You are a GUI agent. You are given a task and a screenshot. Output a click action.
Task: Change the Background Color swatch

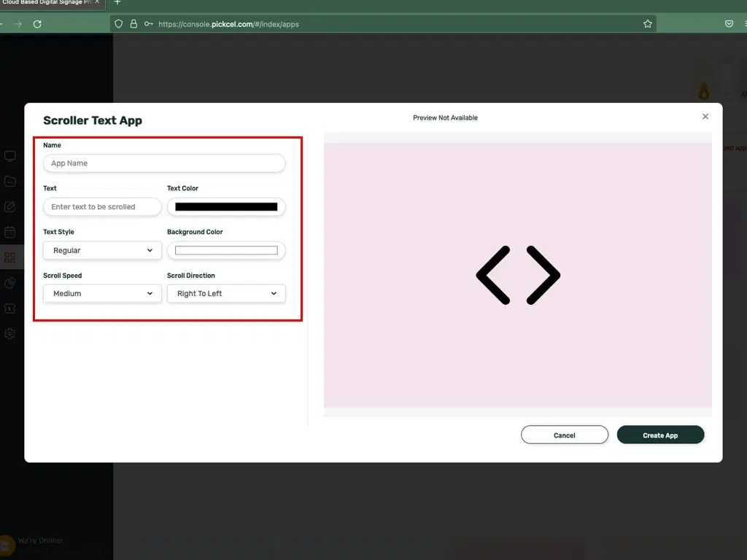pyautogui.click(x=226, y=250)
